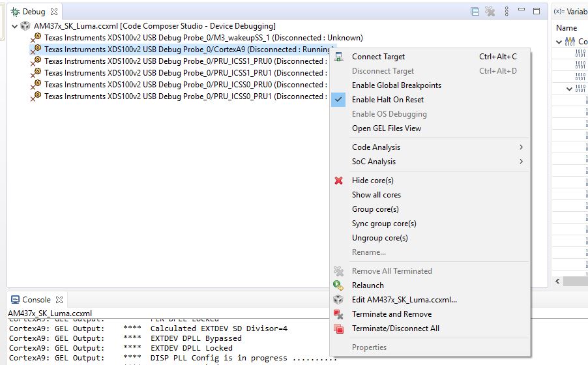588x365 pixels.
Task: Select Group core(s) menu entry
Action: (x=375, y=209)
